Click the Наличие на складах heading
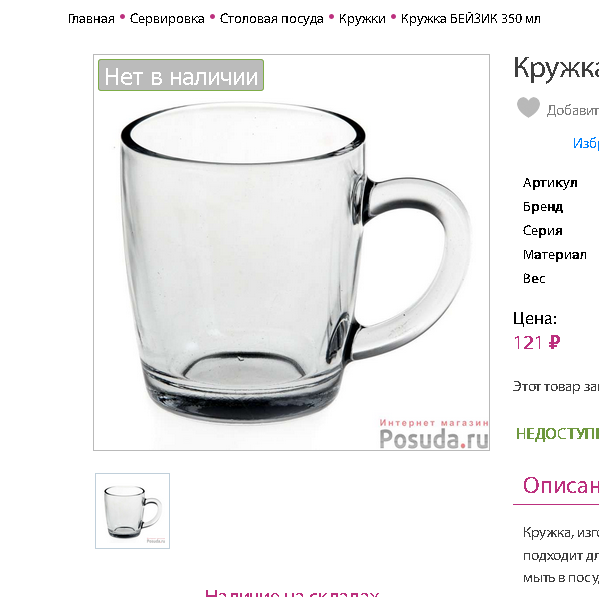 (292, 593)
